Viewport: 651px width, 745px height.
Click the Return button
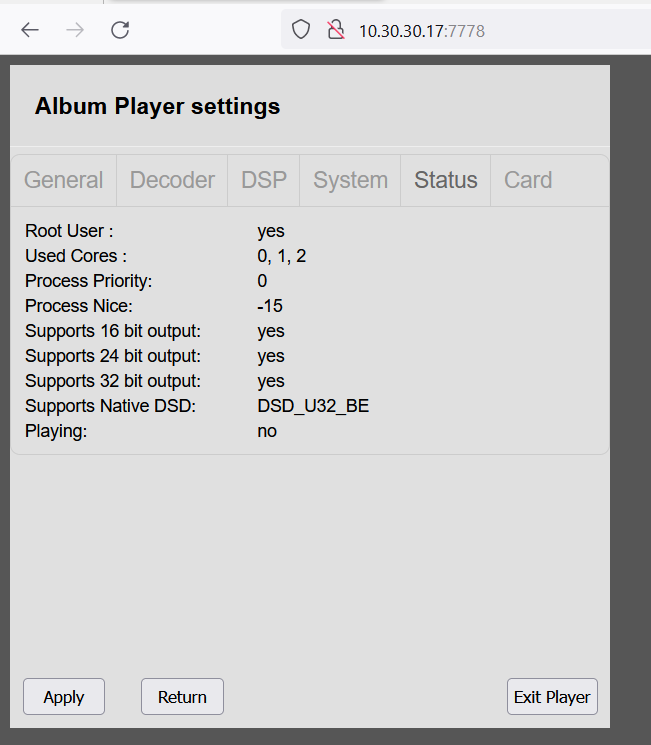(182, 697)
